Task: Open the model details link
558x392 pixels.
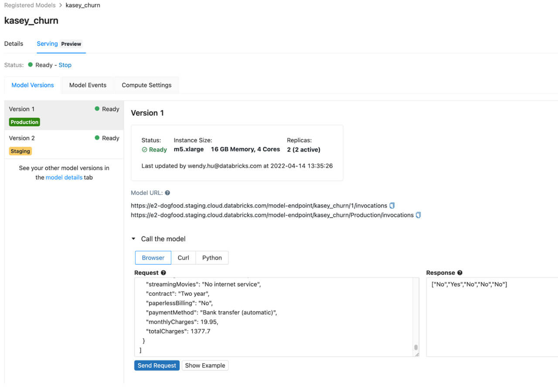Action: pyautogui.click(x=64, y=177)
